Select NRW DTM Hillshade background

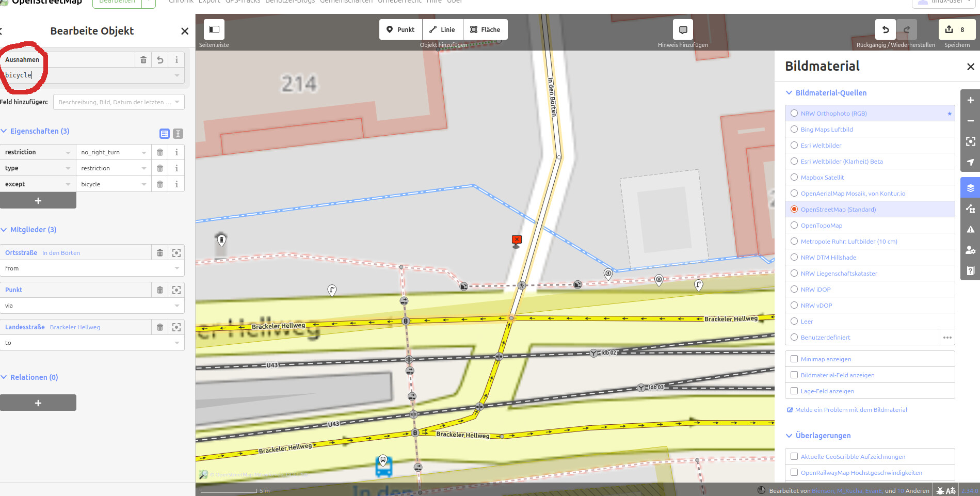870,258
